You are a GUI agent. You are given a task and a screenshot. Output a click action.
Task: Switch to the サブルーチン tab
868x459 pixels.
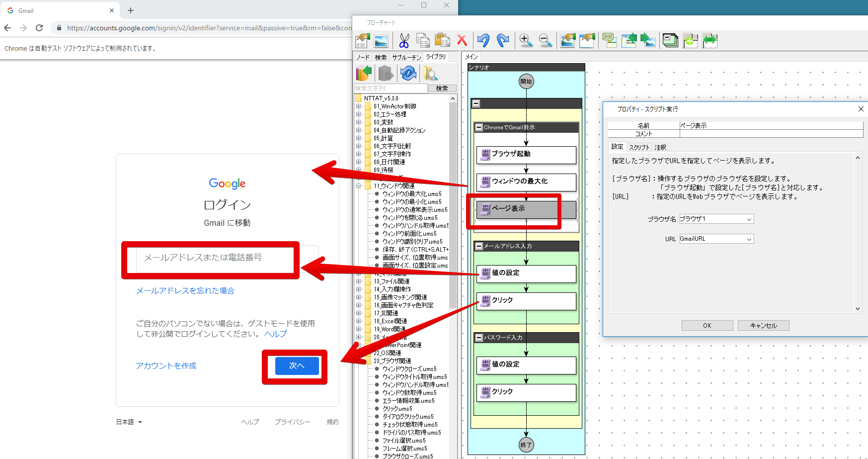406,57
